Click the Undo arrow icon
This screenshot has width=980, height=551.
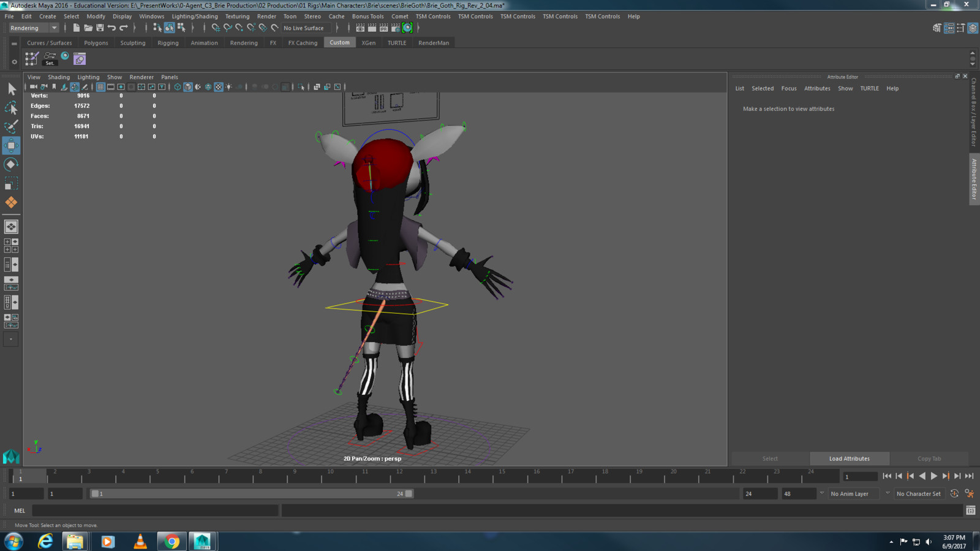point(111,28)
